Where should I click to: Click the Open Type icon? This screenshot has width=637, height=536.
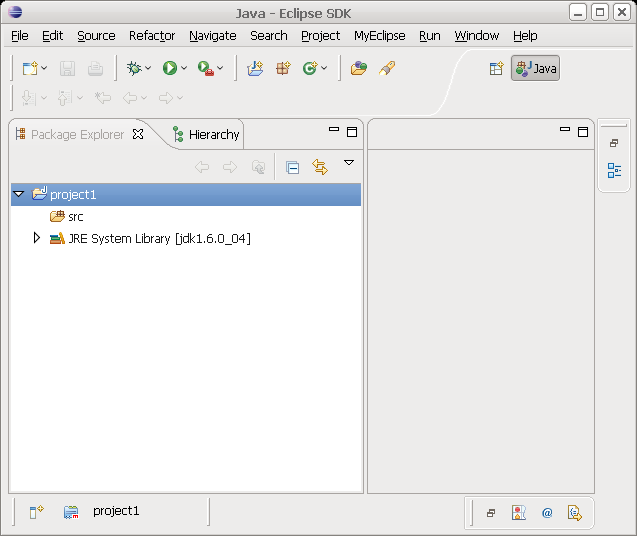tap(358, 68)
